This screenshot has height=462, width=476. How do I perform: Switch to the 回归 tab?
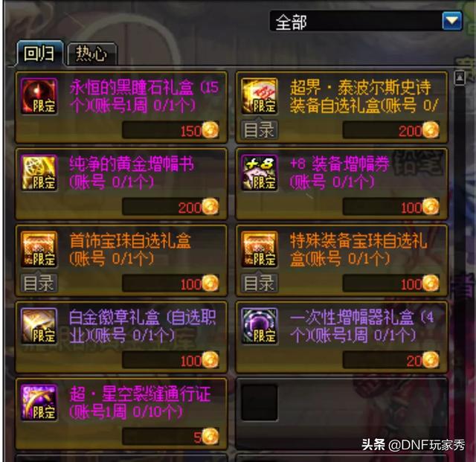[39, 54]
